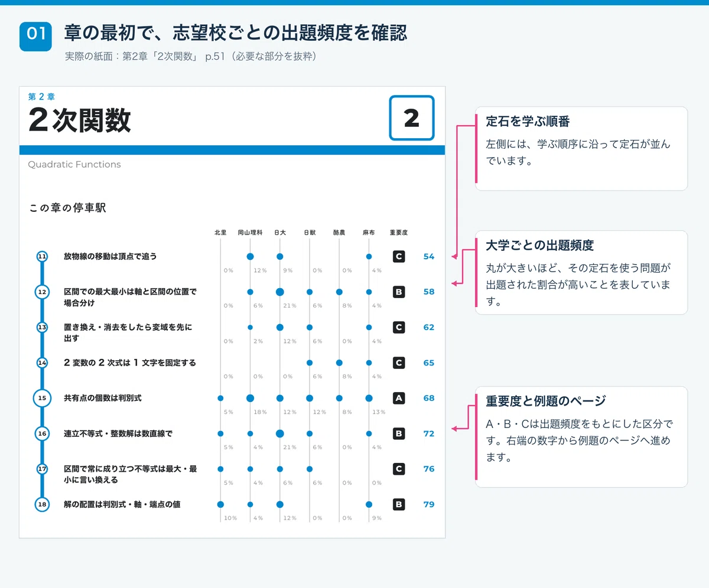Image resolution: width=709 pixels, height=588 pixels.
Task: Click the large 日大 dot above 21% in row 12
Action: (280, 292)
